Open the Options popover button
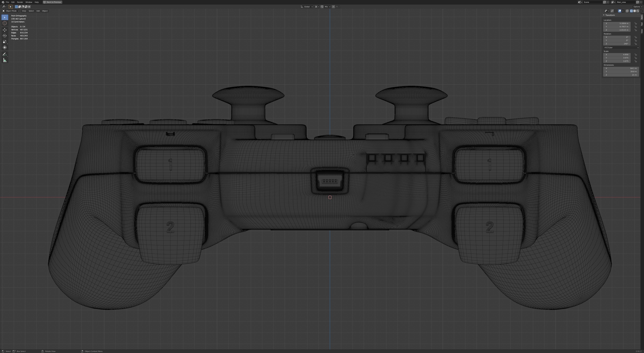 pyautogui.click(x=637, y=7)
